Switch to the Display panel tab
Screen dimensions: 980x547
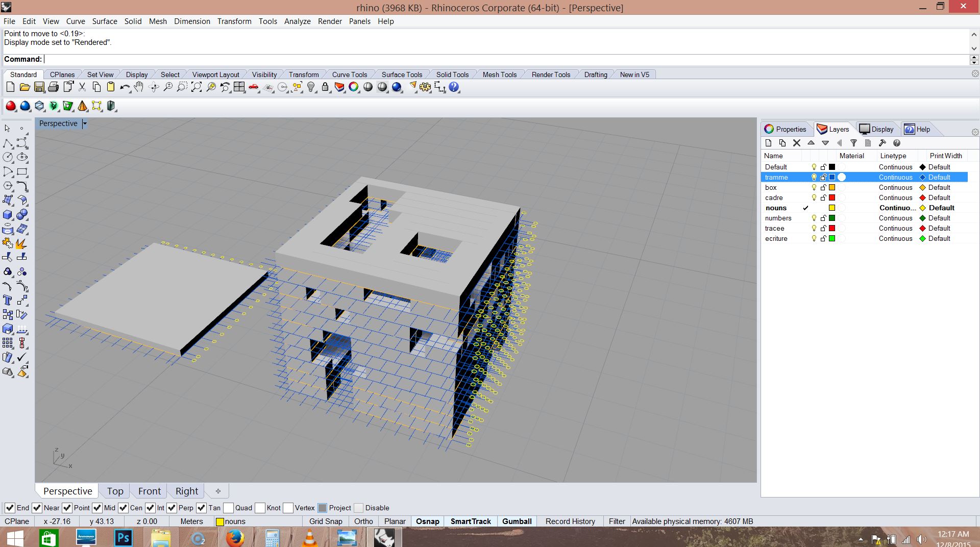coord(877,129)
